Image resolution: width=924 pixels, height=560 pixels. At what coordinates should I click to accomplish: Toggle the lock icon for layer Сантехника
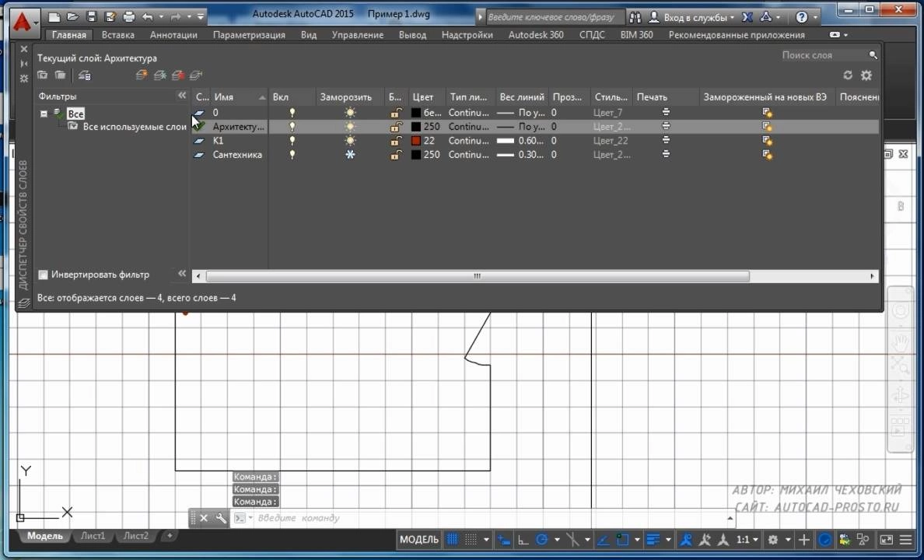pos(396,155)
